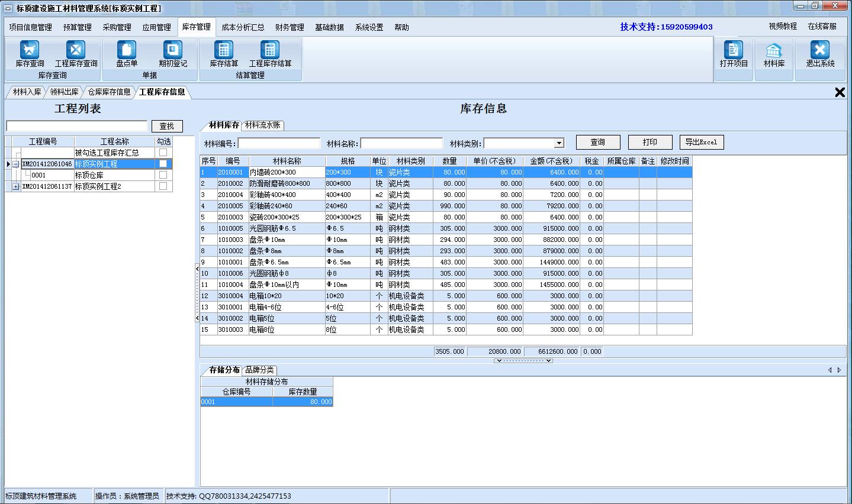Image resolution: width=852 pixels, height=504 pixels.
Task: Open the 盘点单 tool
Action: pos(126,57)
